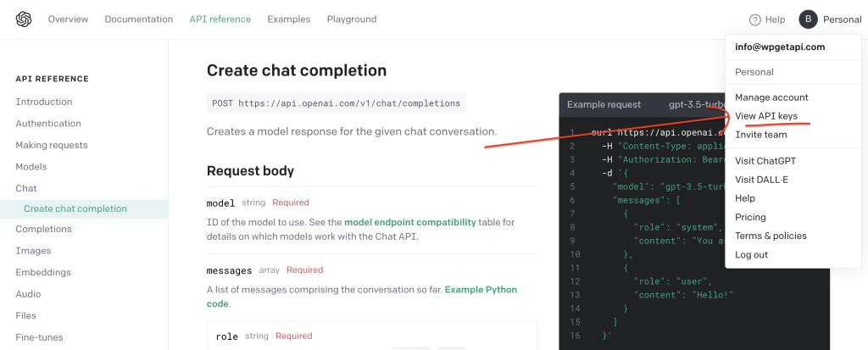Click the B profile avatar

click(x=808, y=19)
